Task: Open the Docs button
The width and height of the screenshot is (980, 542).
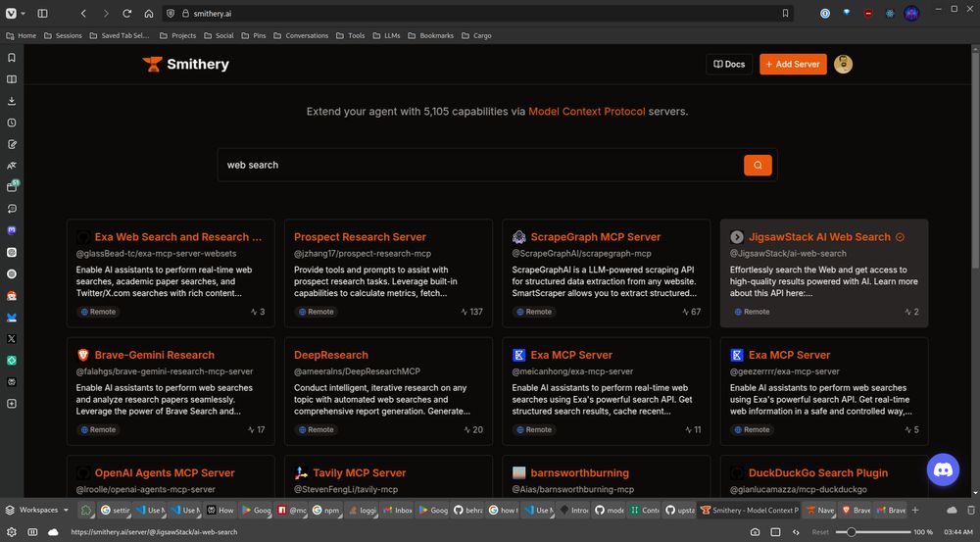Action: pos(729,64)
